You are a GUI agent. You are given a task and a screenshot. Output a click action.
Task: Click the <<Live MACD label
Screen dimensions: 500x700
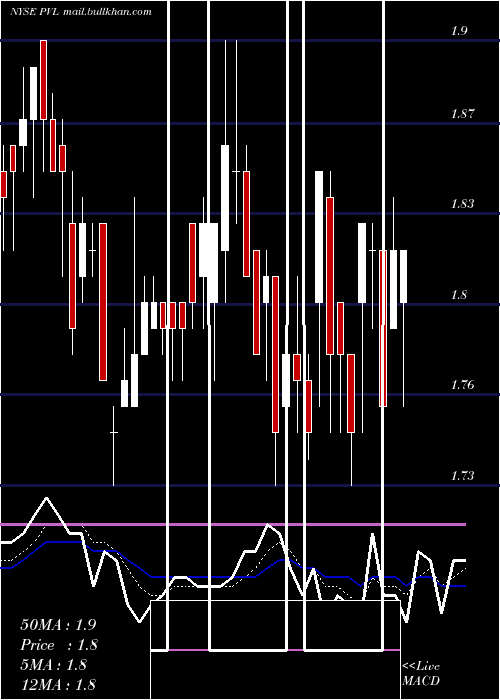coord(421,674)
